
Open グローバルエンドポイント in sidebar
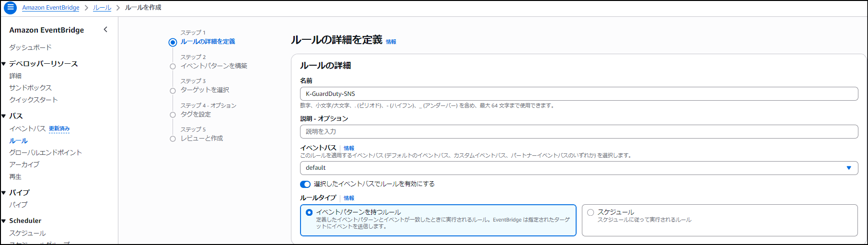tap(46, 152)
